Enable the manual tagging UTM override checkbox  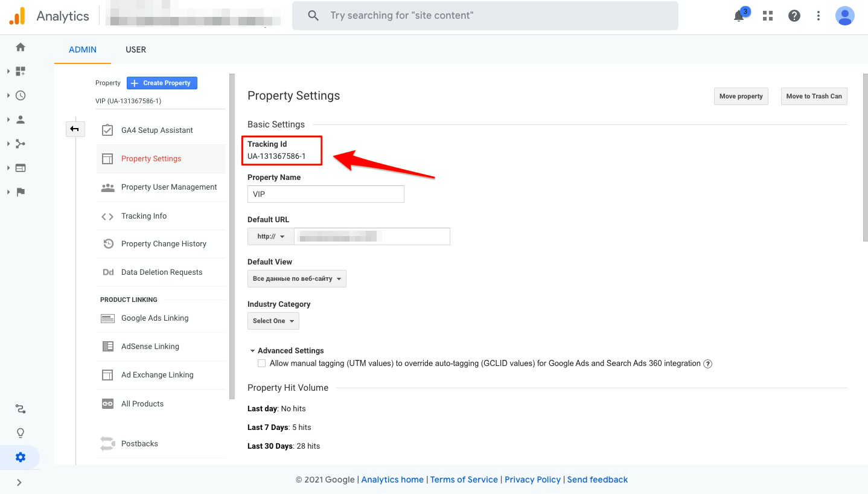[x=261, y=364]
